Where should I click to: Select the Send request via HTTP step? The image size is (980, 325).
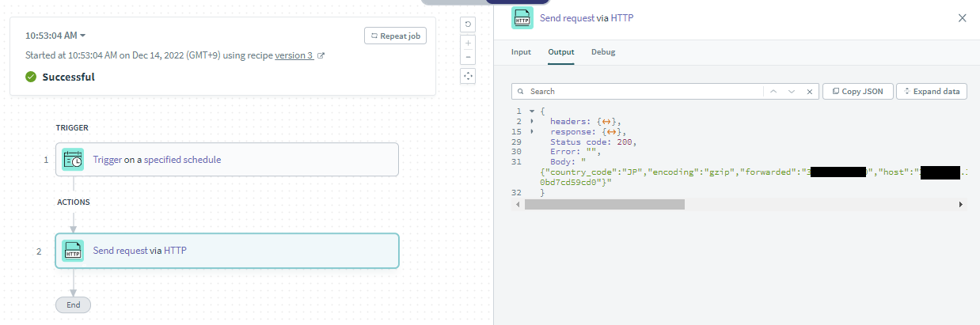coord(226,251)
